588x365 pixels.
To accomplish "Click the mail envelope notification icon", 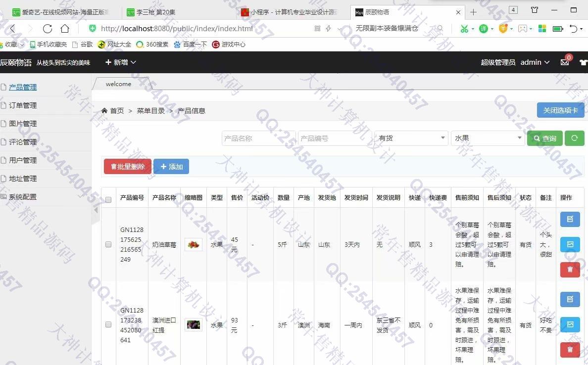I will [x=565, y=62].
